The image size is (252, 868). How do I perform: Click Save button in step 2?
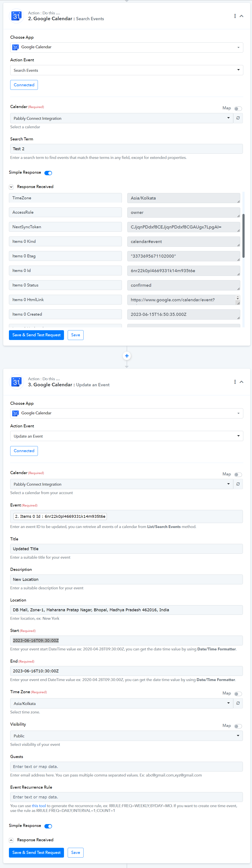pyautogui.click(x=76, y=335)
